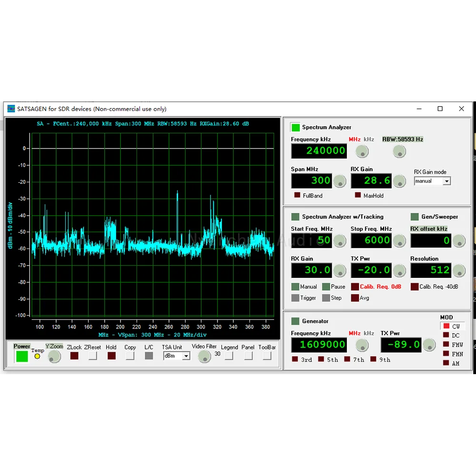This screenshot has width=476, height=476.
Task: Select the AM modulation option
Action: 446,363
